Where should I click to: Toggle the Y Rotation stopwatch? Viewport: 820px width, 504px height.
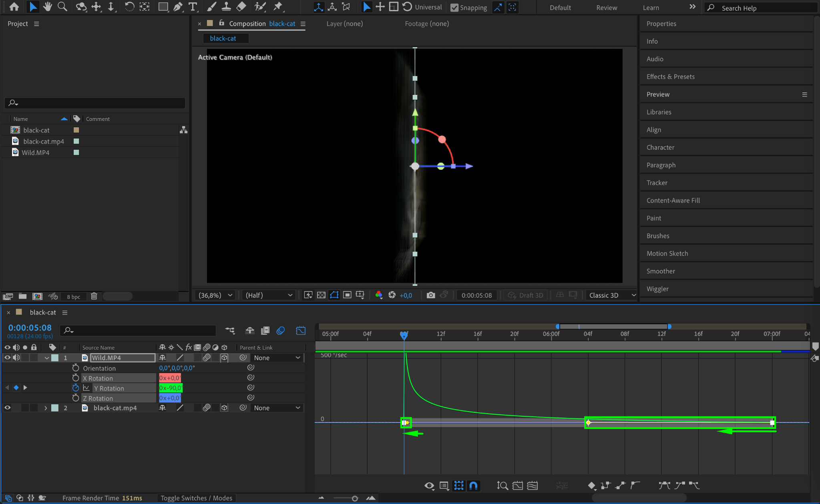tap(76, 388)
